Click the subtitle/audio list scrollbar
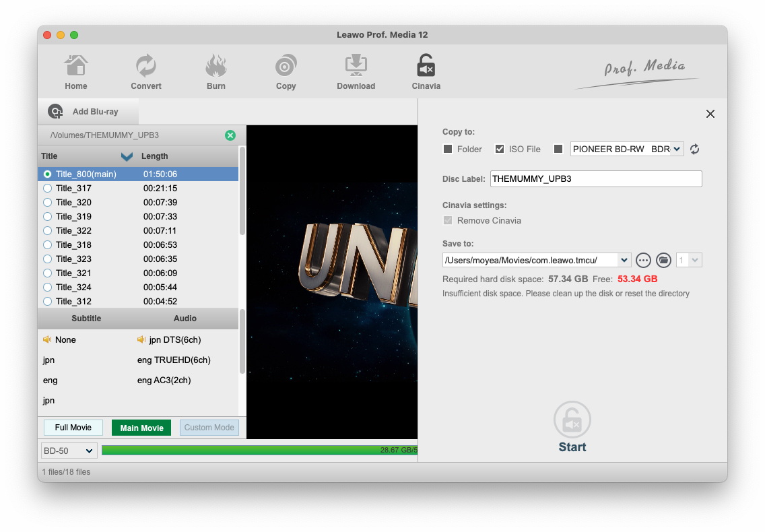The height and width of the screenshot is (532, 765). pos(242,341)
